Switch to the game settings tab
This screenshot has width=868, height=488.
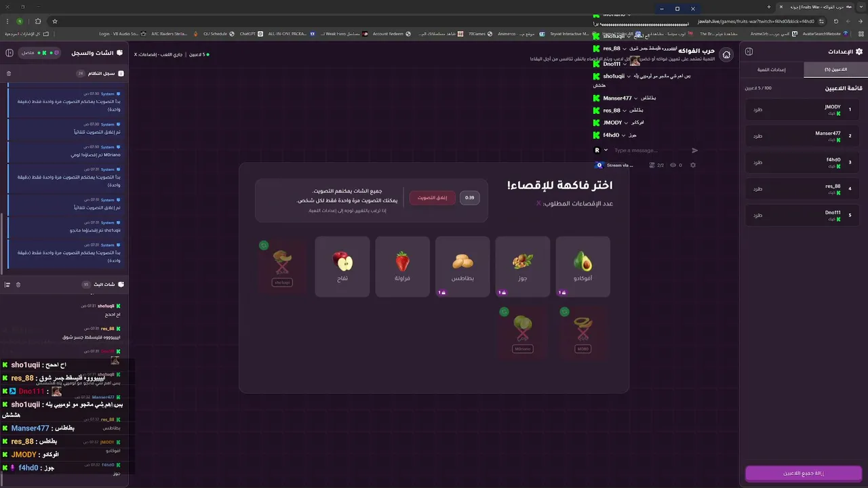click(x=772, y=69)
